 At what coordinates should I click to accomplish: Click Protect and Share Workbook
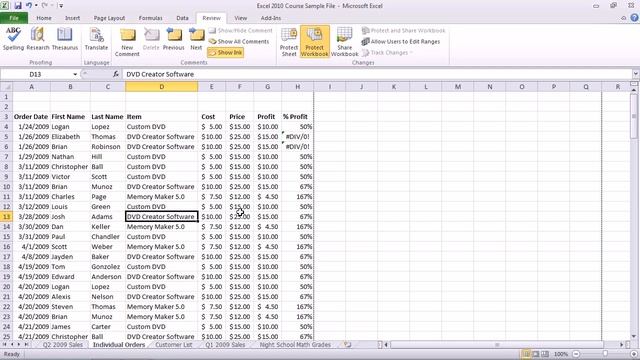pyautogui.click(x=403, y=31)
